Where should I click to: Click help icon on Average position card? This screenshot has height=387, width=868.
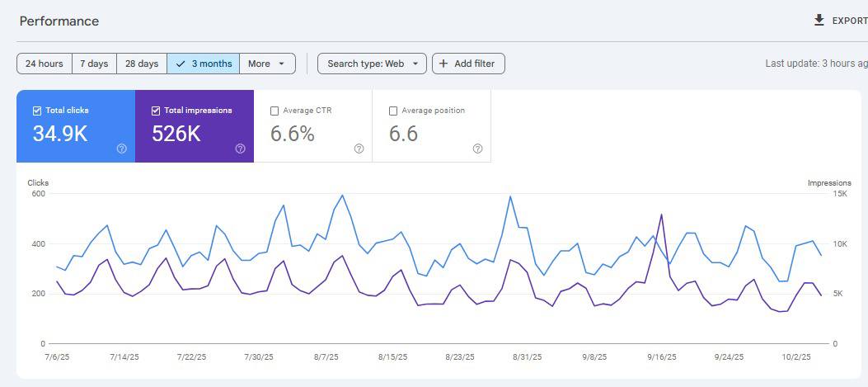[x=478, y=149]
